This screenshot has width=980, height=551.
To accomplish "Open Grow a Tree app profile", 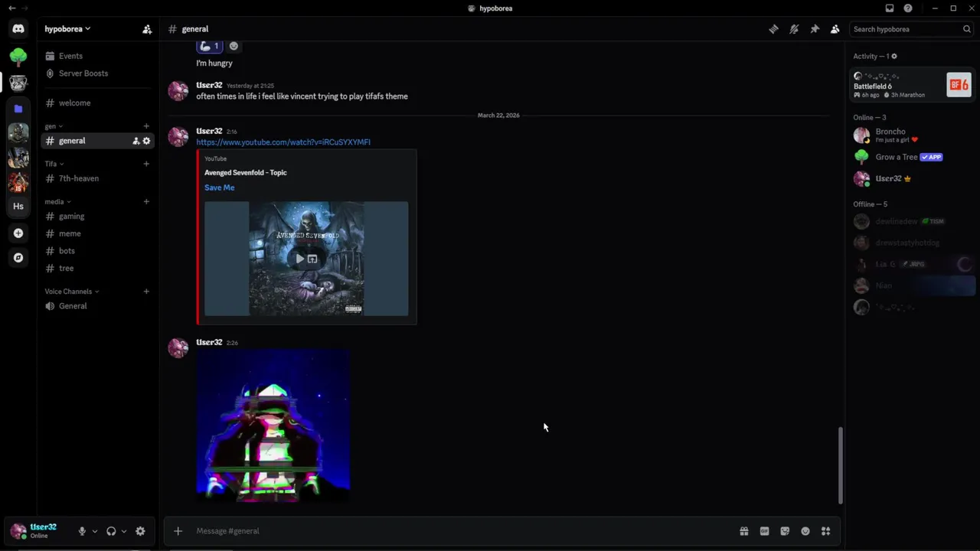I will point(912,157).
